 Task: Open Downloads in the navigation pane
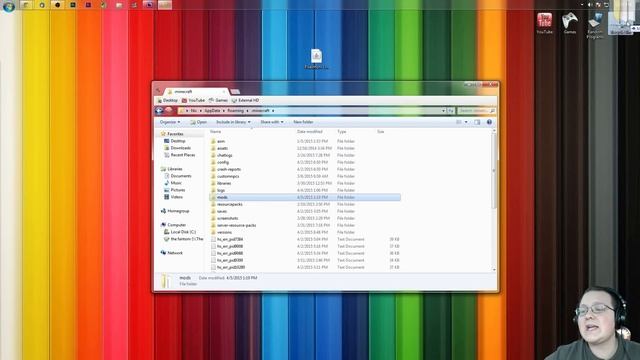click(178, 148)
